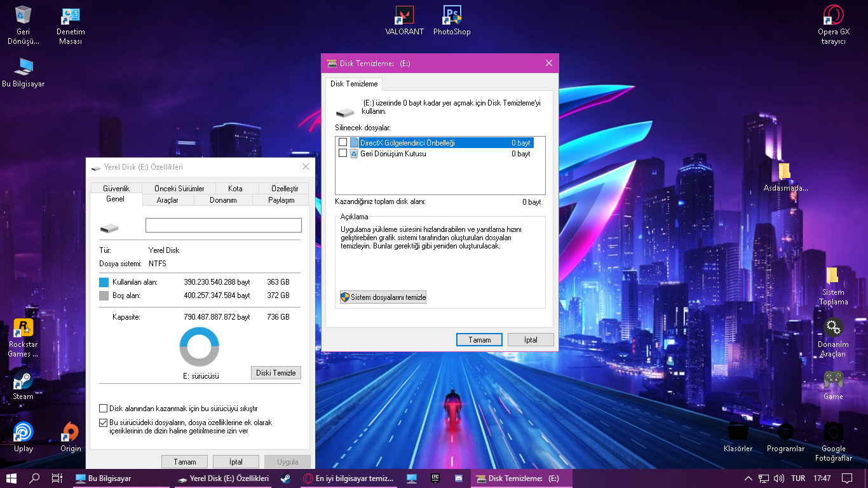
Task: Enable drive compression checkbox in Özellikleri
Action: click(x=104, y=409)
